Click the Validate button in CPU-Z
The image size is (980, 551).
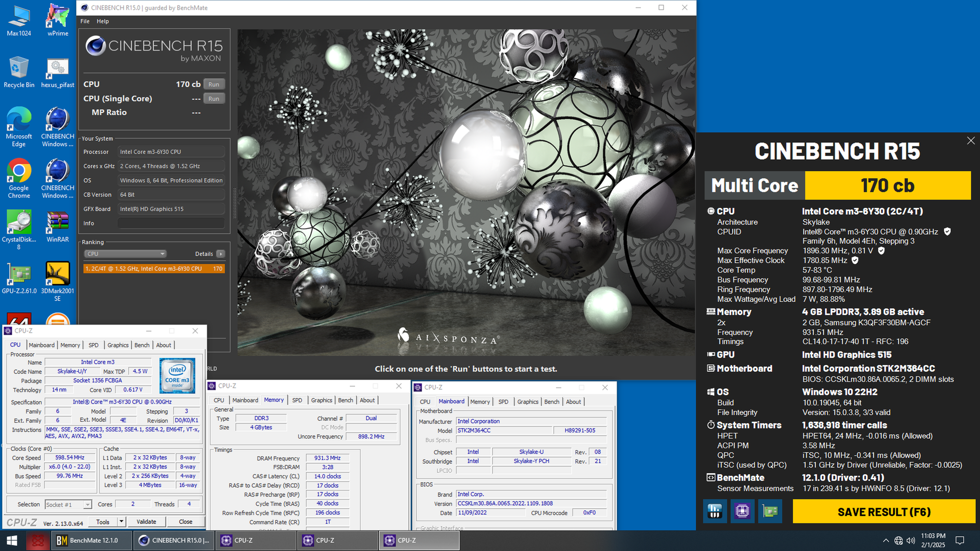(x=146, y=521)
